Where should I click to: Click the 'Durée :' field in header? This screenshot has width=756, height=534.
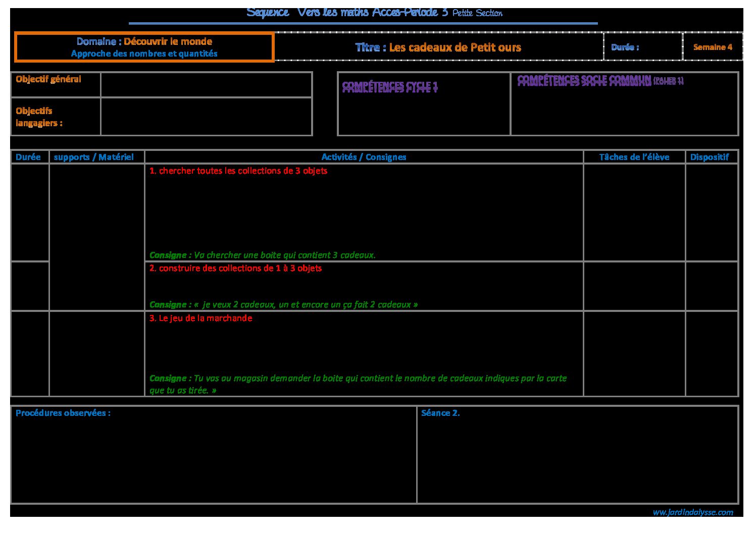pos(642,47)
